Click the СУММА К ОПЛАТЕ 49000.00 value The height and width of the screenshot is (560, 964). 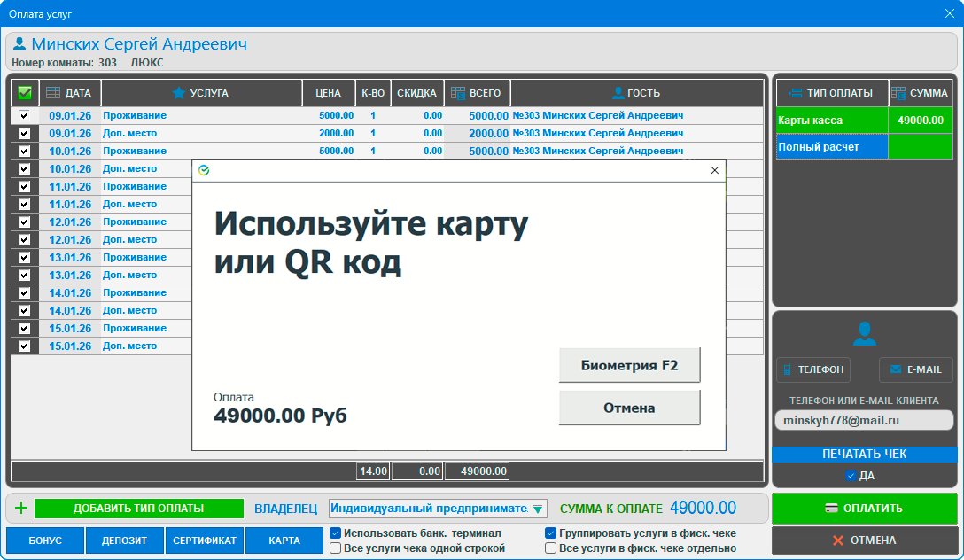point(703,508)
